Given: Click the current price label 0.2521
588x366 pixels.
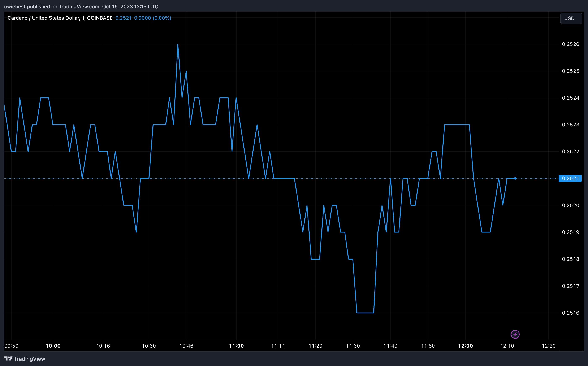Looking at the screenshot, I should [x=570, y=178].
